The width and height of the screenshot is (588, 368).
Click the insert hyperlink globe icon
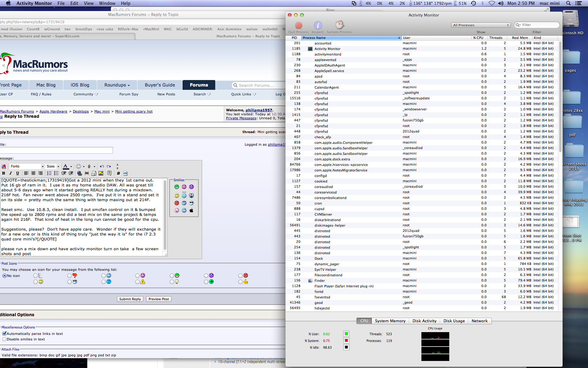(x=80, y=173)
